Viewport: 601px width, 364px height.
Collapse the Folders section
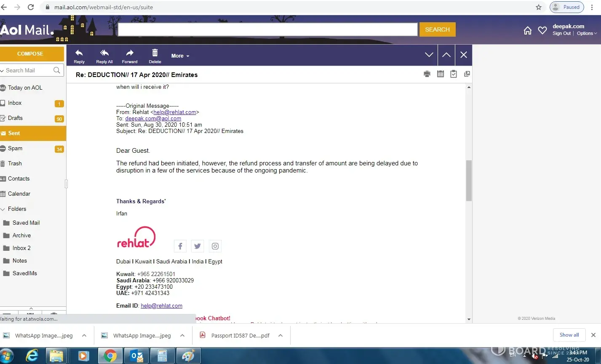click(x=3, y=209)
